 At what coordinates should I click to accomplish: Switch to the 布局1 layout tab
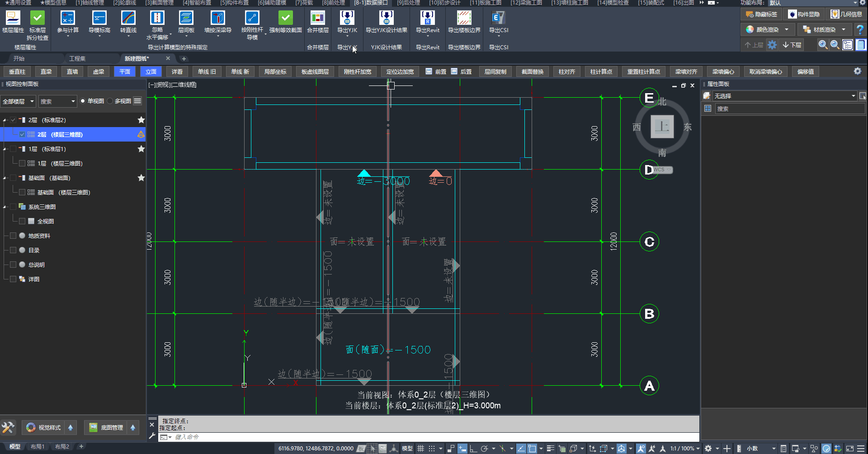point(38,447)
